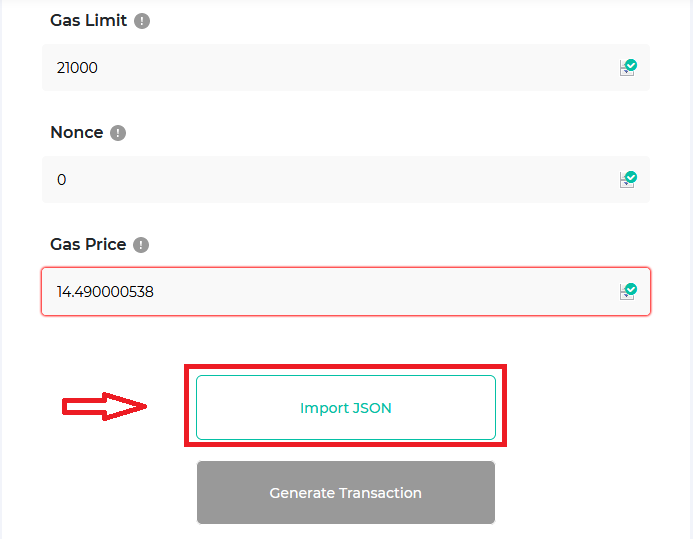Click the saved-check icon in Nonce field
The width and height of the screenshot is (693, 539).
coord(628,179)
